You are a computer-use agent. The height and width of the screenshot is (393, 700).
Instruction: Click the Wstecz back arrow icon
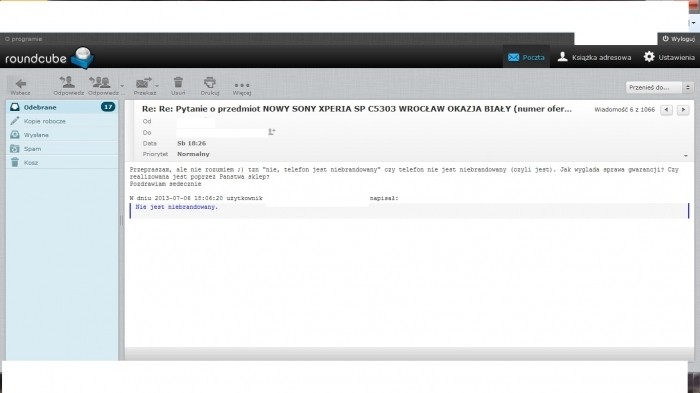(x=21, y=84)
